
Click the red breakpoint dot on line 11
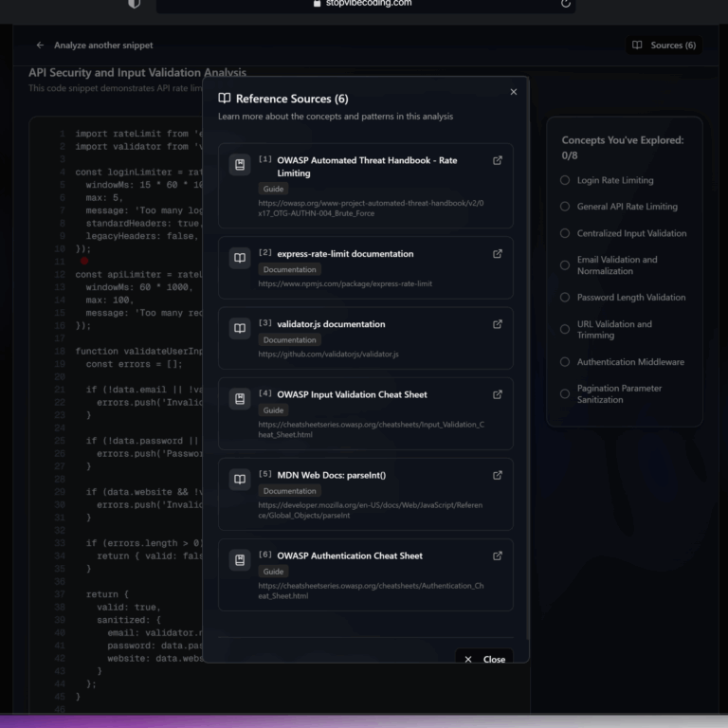tap(84, 261)
